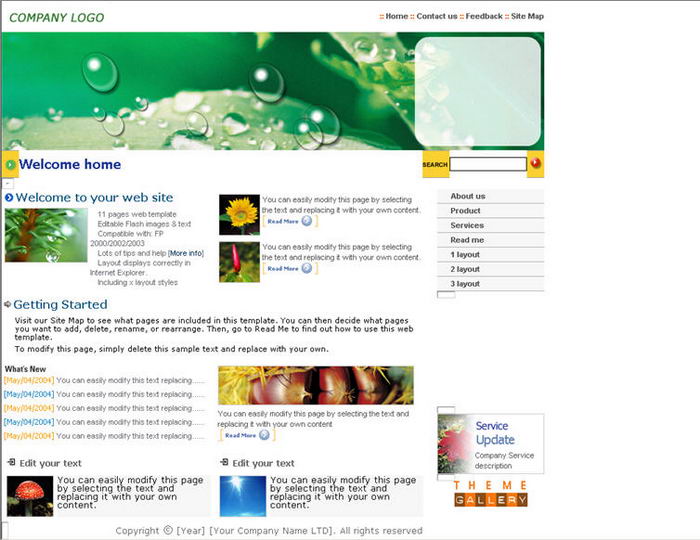Click the blue bullet icon next to Welcome to your web site

[x=9, y=198]
